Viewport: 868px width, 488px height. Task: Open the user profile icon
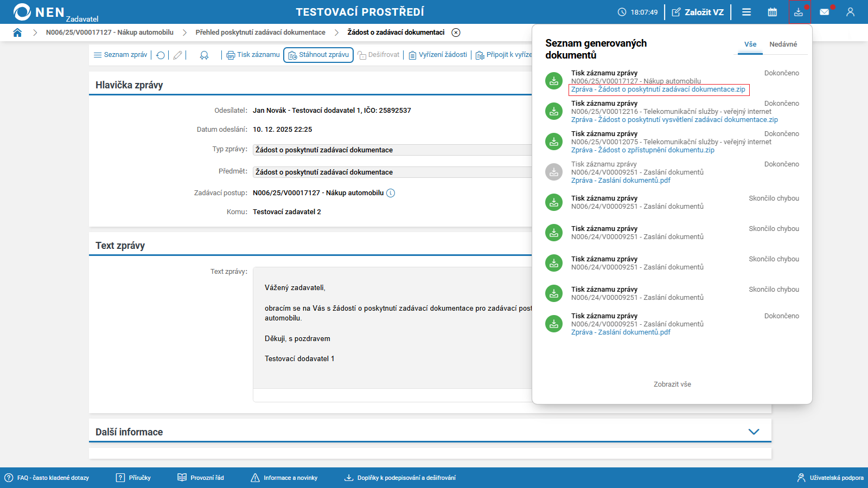pyautogui.click(x=850, y=12)
